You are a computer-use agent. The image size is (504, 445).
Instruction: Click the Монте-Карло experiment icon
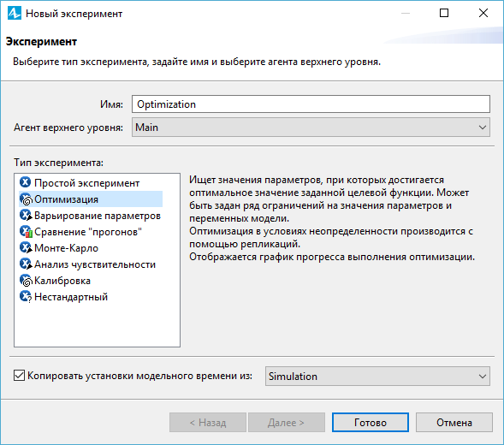click(x=26, y=247)
